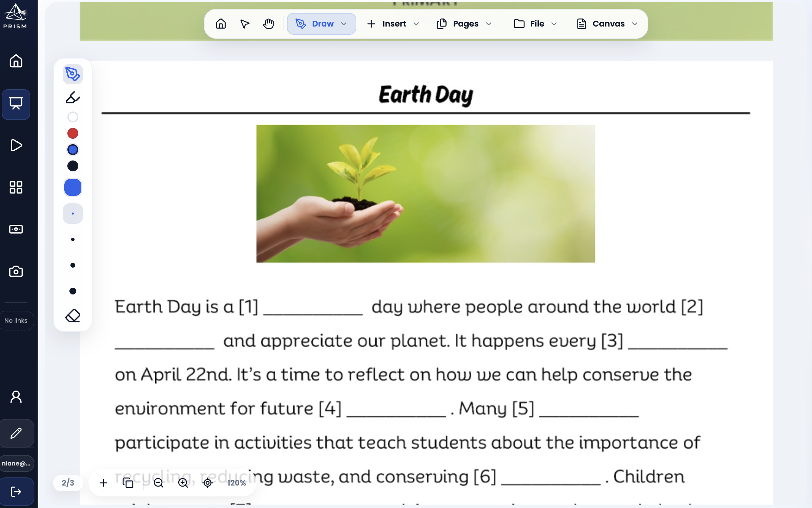Click the 120% zoom level readout
Viewport: 812px width, 508px height.
tap(237, 483)
